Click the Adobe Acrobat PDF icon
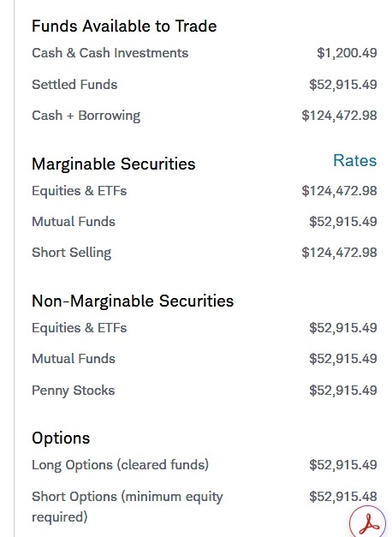The height and width of the screenshot is (537, 392). (368, 523)
